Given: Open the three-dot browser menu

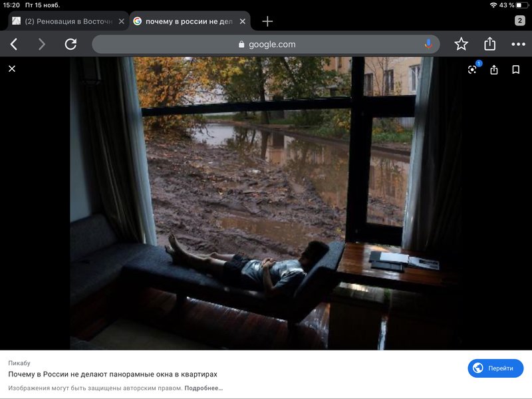Looking at the screenshot, I should click(518, 45).
